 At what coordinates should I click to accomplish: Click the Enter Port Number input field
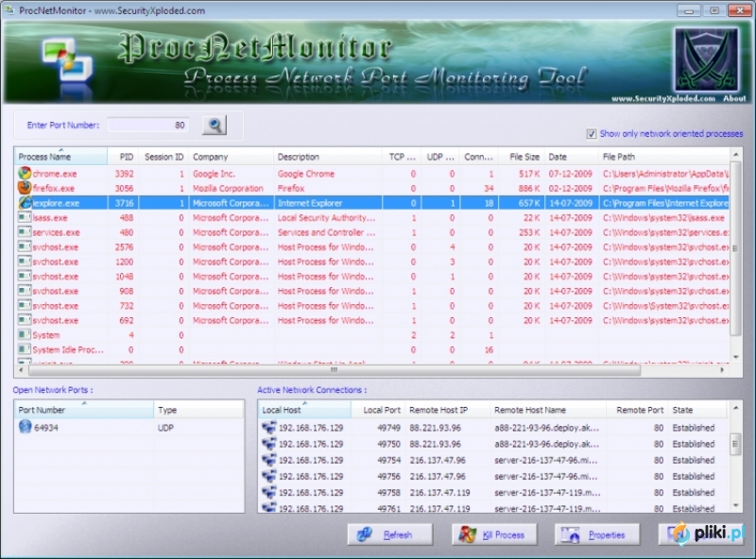pyautogui.click(x=148, y=126)
